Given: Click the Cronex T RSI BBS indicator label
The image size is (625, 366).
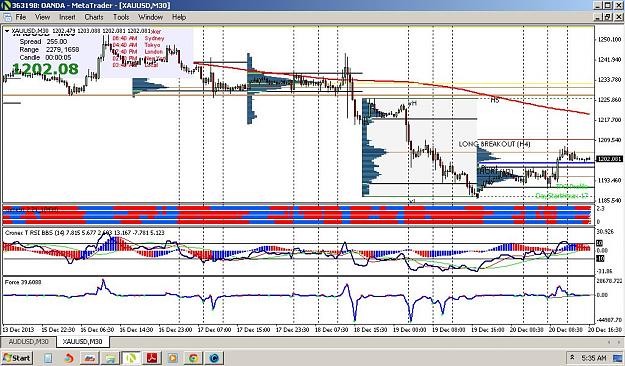Looking at the screenshot, I should [85, 232].
